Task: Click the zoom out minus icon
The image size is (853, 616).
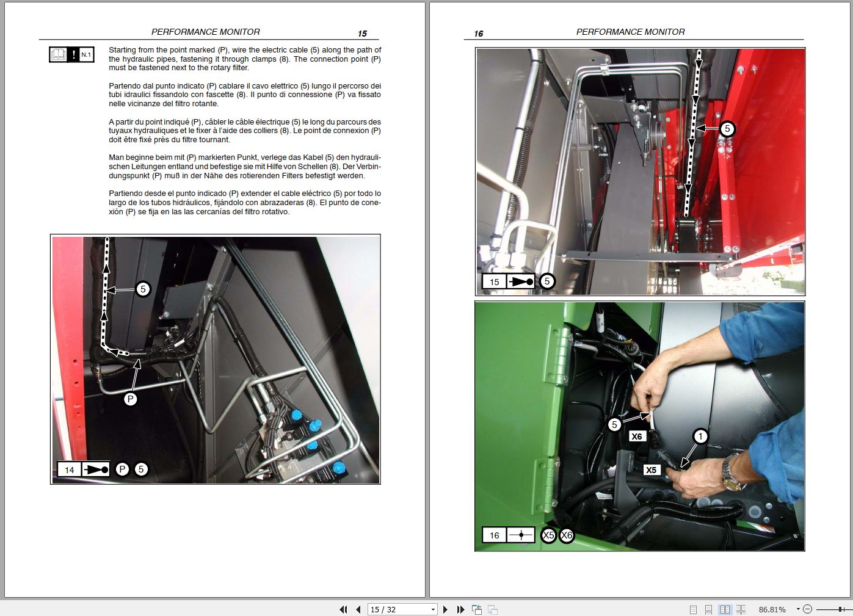Action: pyautogui.click(x=808, y=609)
